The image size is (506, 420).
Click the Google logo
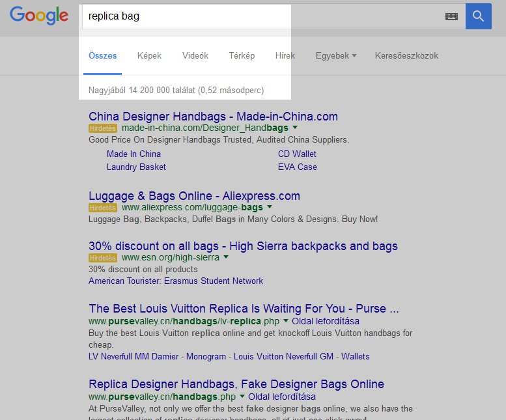[38, 16]
